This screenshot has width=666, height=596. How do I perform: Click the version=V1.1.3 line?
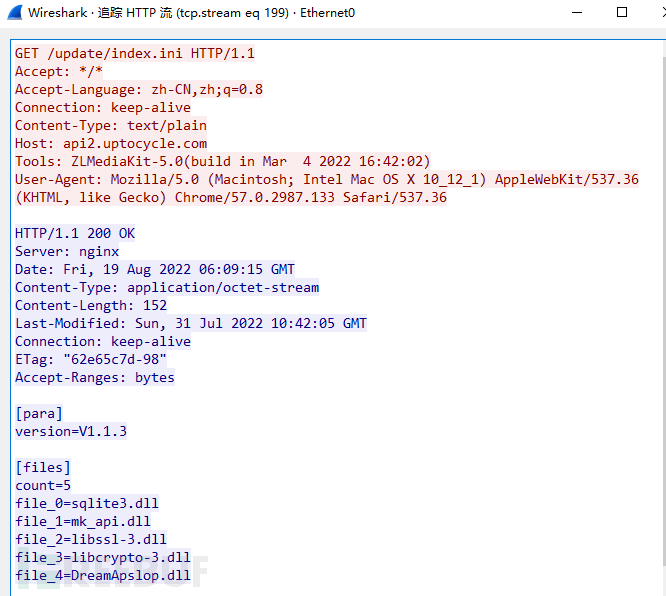(x=71, y=432)
